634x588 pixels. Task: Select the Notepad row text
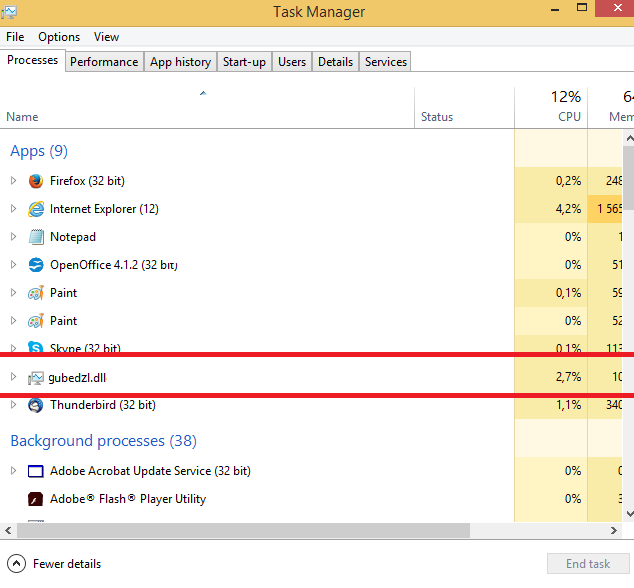[x=73, y=237]
